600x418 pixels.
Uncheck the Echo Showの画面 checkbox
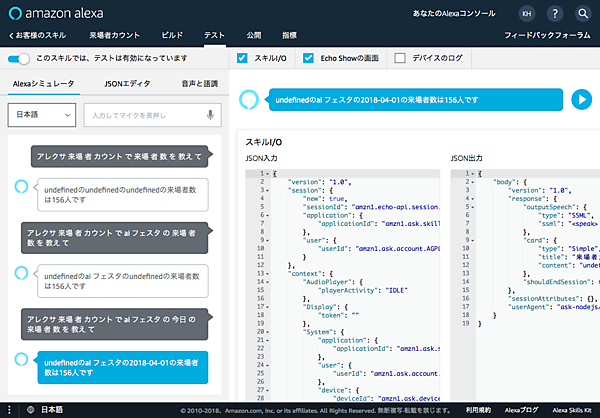pos(309,58)
